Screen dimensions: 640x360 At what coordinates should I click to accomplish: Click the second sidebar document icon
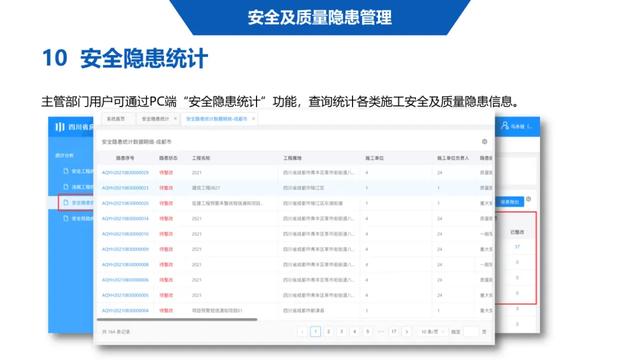[x=66, y=187]
